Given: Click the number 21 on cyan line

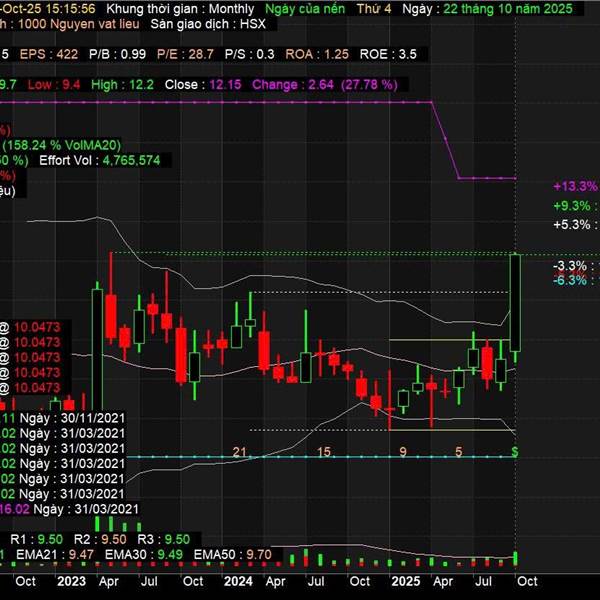Looking at the screenshot, I should 240,452.
